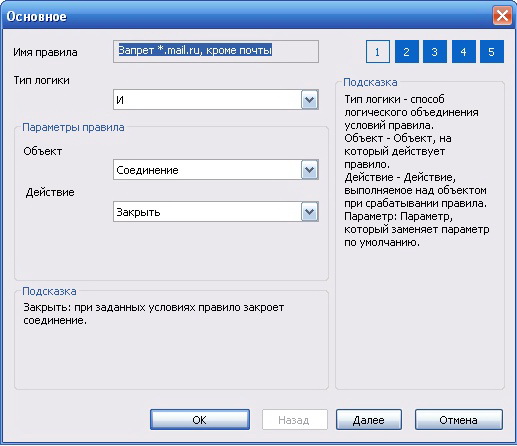Click the Тип логики label
This screenshot has height=446, width=517.
tap(42, 80)
